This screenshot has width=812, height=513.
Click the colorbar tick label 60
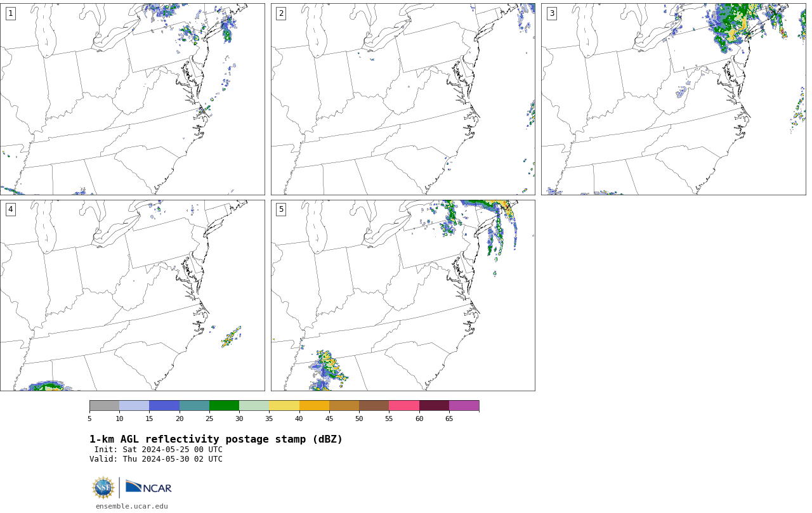(x=419, y=419)
